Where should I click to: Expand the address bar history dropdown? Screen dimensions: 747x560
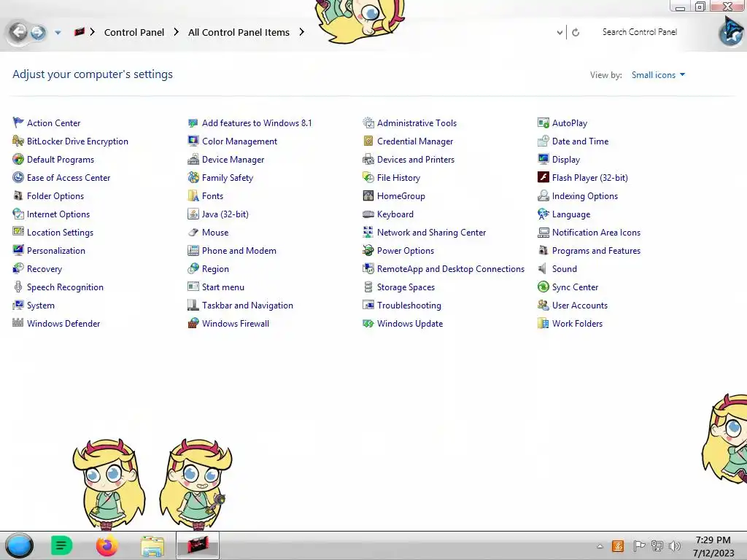[x=560, y=32]
